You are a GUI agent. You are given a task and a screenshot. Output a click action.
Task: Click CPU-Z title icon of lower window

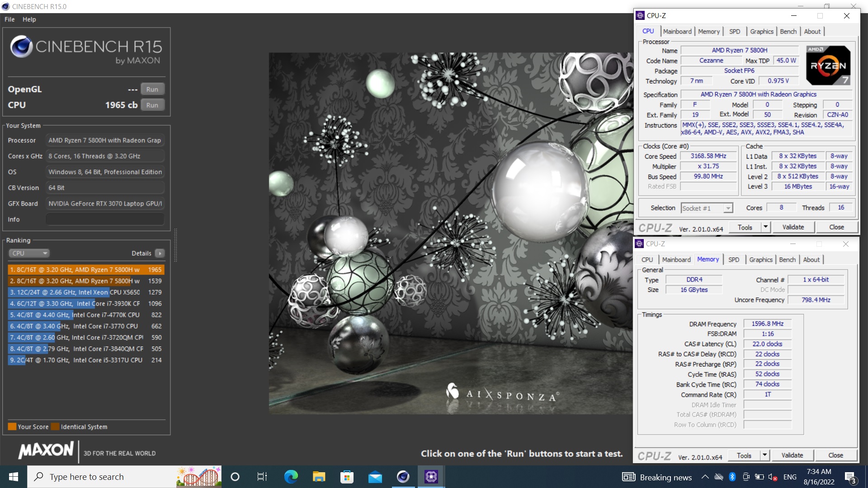[x=639, y=244]
